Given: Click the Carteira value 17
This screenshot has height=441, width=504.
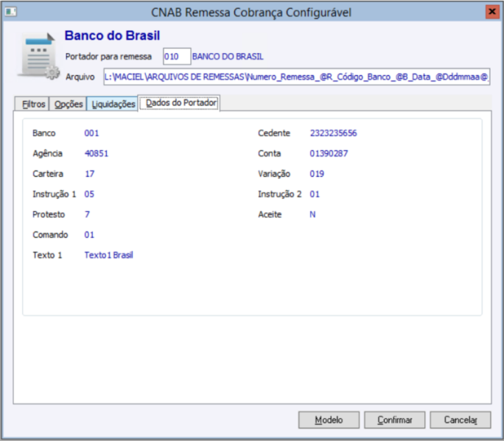Looking at the screenshot, I should click(90, 174).
